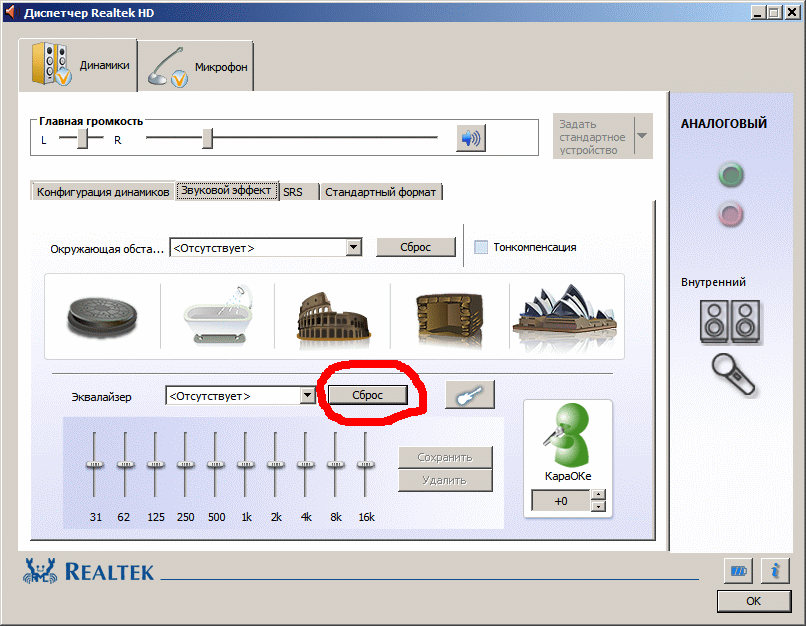Click the main volume slider handle
806x626 pixels.
207,139
